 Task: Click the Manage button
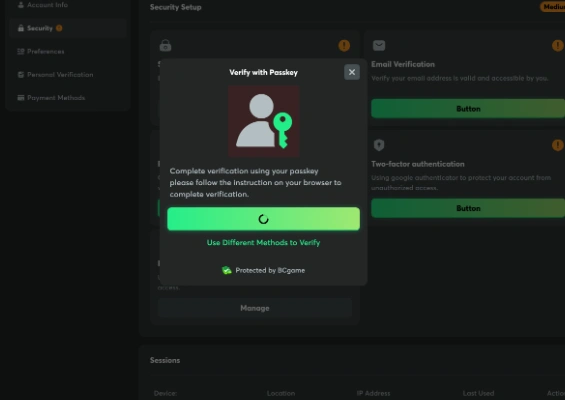coord(255,308)
